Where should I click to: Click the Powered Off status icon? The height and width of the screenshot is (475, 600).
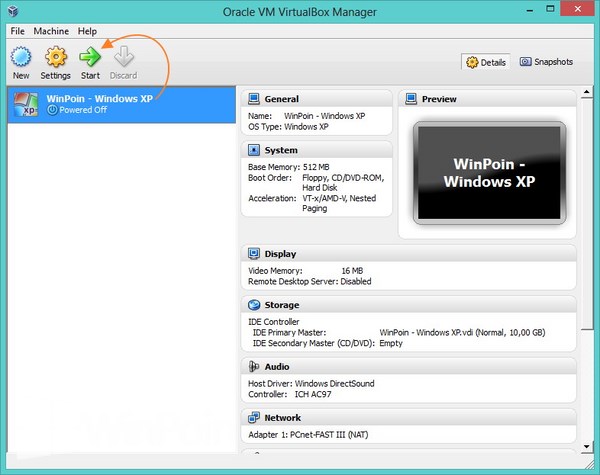click(52, 110)
